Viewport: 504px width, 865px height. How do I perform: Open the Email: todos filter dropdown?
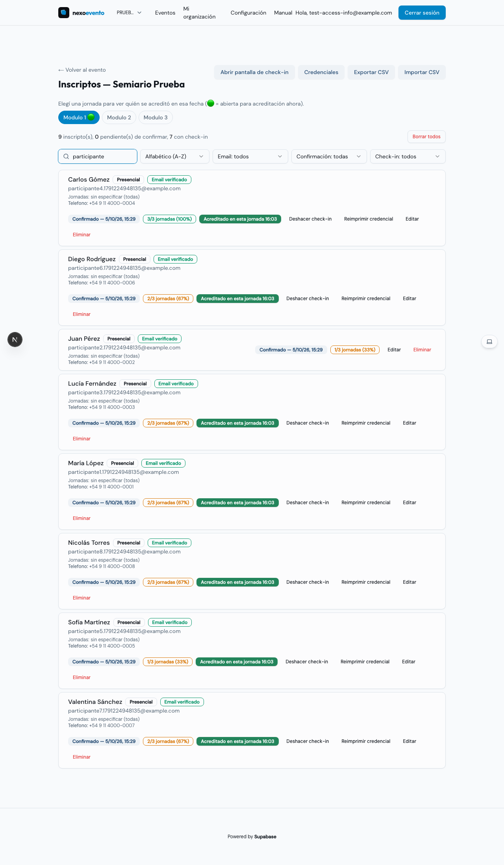250,156
